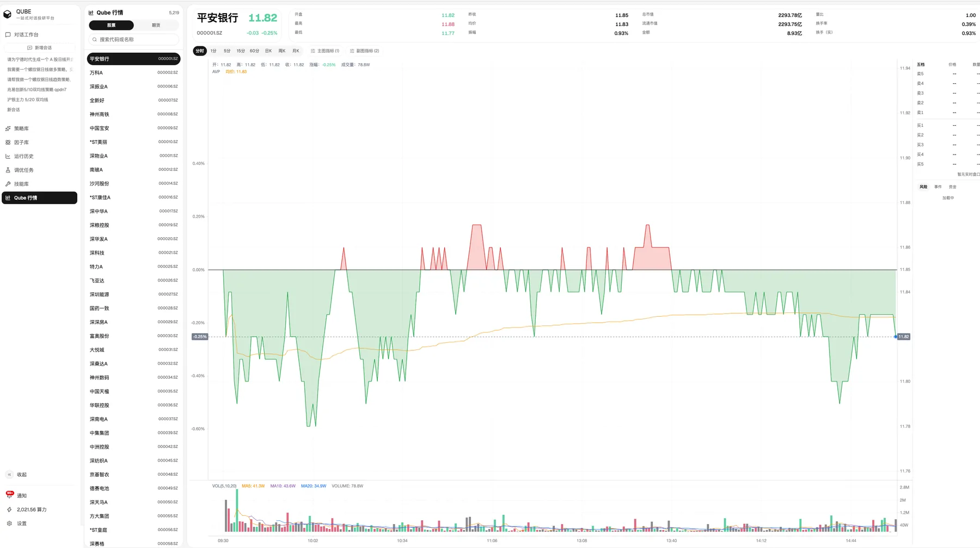Screen dimensions: 980x548
Task: Select 神州高铁 in the stock list
Action: click(134, 114)
